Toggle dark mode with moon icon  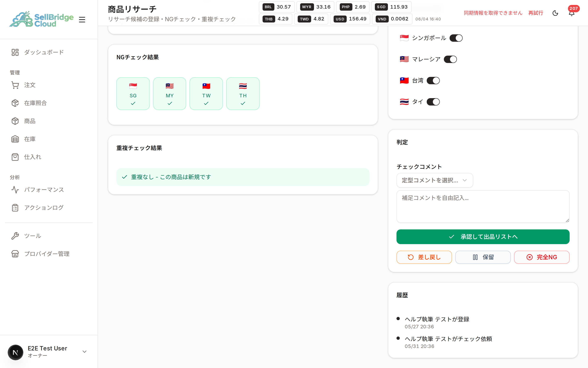(x=556, y=13)
